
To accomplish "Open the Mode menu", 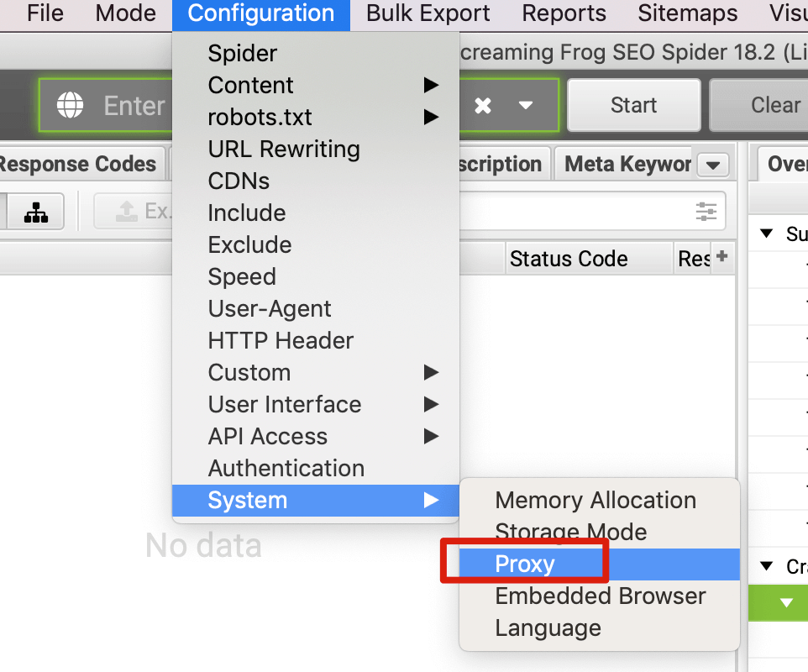I will (125, 13).
